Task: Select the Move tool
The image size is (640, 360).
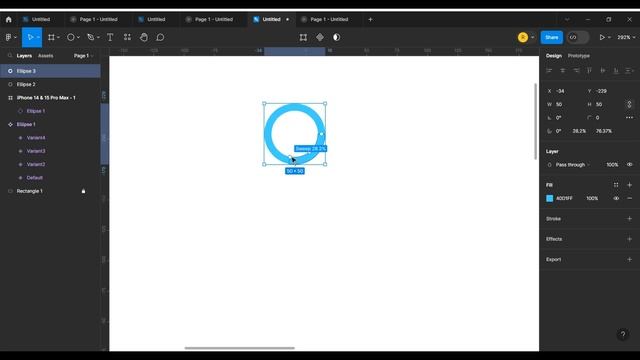Action: 30,37
